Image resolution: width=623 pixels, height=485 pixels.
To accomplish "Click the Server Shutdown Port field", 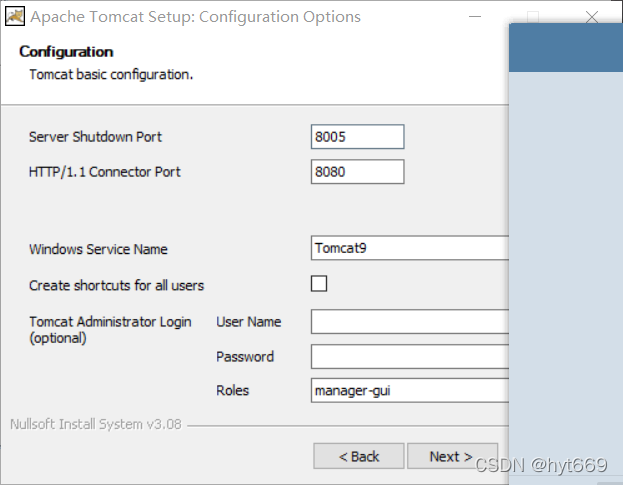I will coord(358,137).
